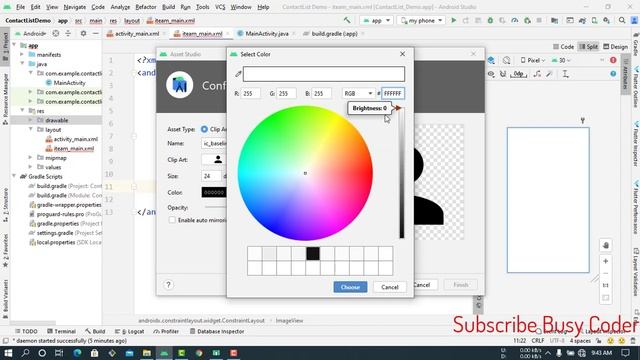
Task: Run the app with the green play icon
Action: [x=453, y=20]
